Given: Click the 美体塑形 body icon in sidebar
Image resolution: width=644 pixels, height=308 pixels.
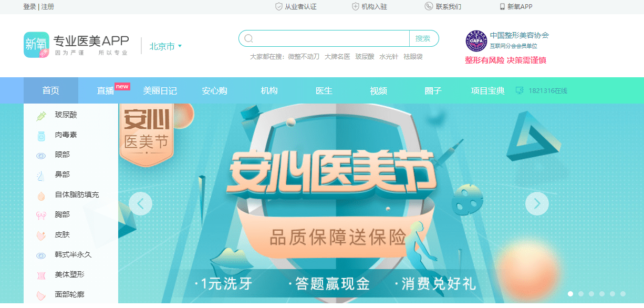Looking at the screenshot, I should [x=41, y=275].
